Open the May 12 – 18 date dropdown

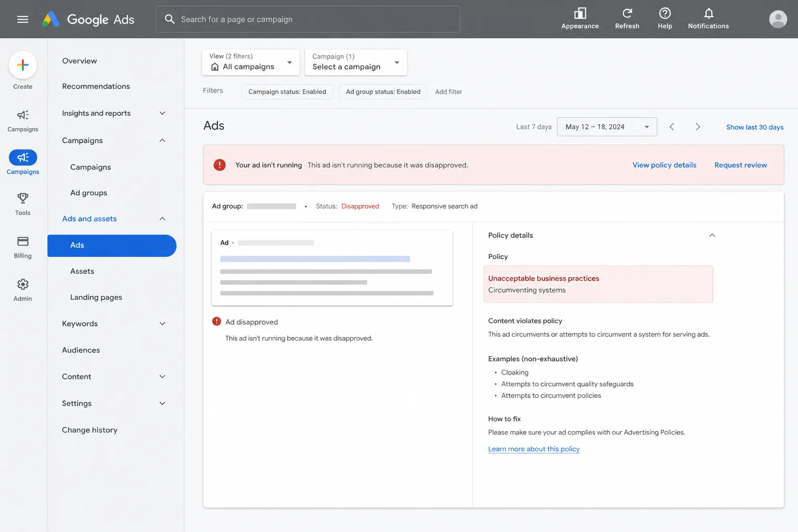607,127
